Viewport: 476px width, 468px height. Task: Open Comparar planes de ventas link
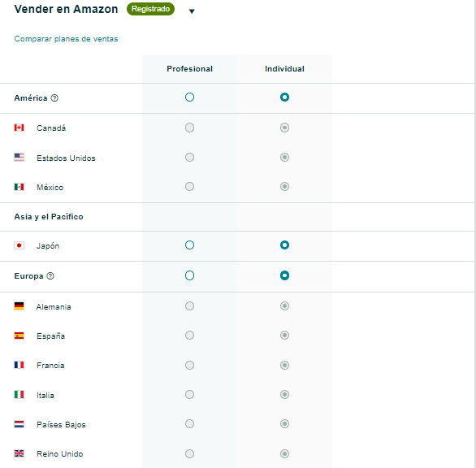[x=66, y=39]
